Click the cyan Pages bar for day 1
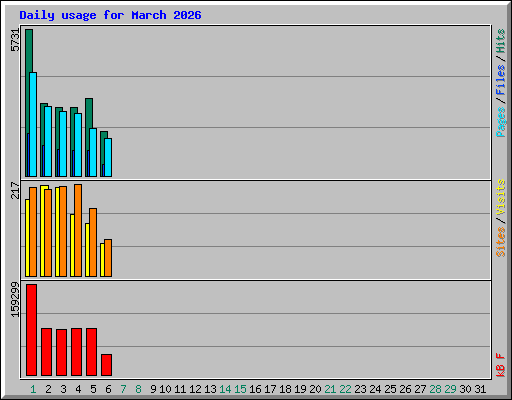Image resolution: width=512 pixels, height=400 pixels. [x=33, y=124]
